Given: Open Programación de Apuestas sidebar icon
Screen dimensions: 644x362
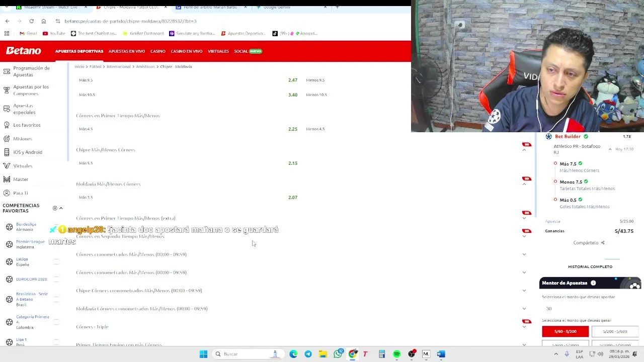Looking at the screenshot, I should pyautogui.click(x=7, y=71).
